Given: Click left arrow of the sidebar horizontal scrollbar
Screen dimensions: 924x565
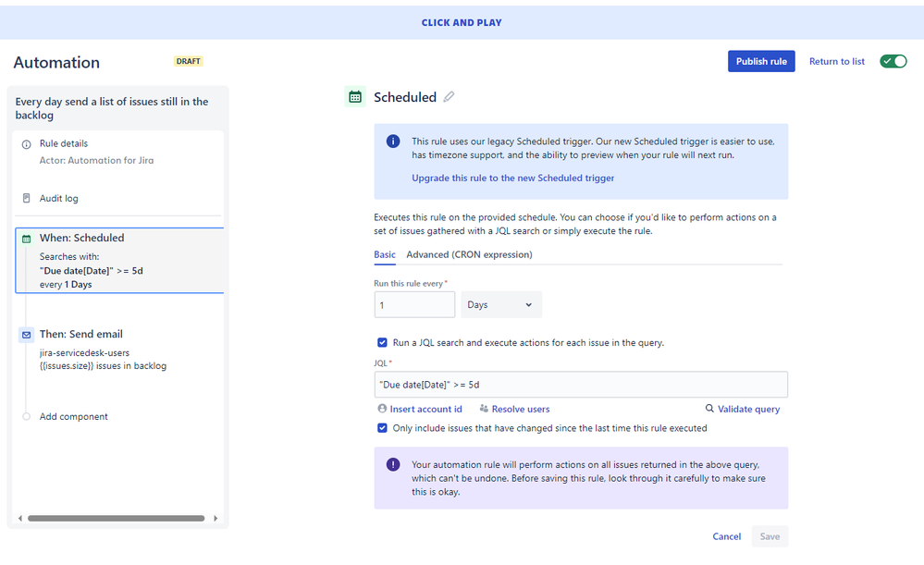Looking at the screenshot, I should click(x=20, y=519).
